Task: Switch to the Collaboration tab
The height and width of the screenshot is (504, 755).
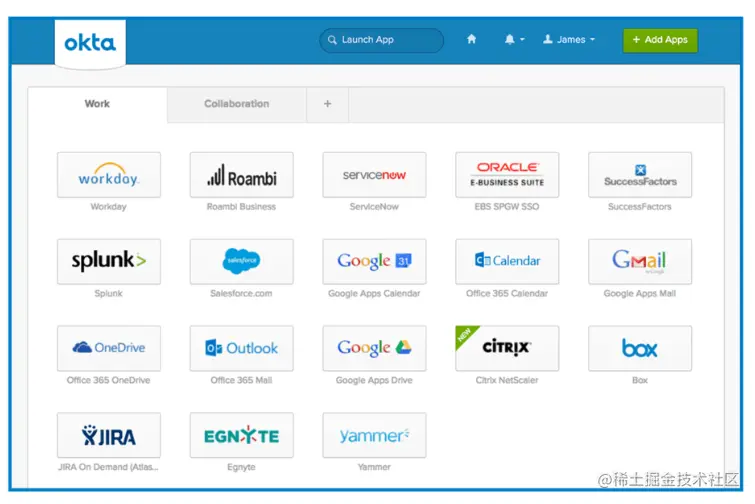Action: coord(236,104)
